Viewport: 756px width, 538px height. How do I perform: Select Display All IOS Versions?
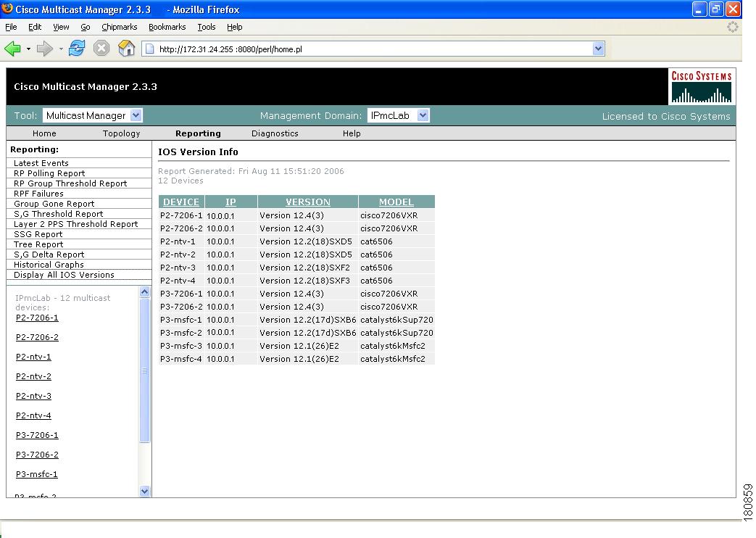(x=64, y=275)
